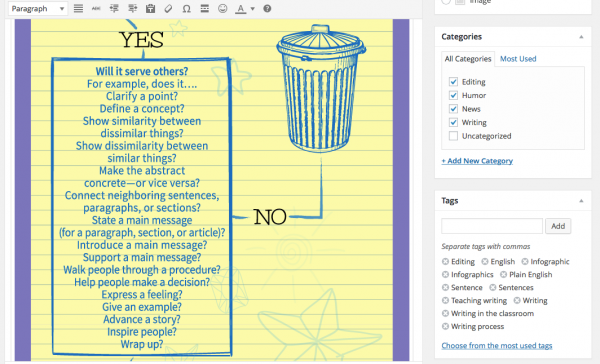Open the text color picker arrow
This screenshot has width=600, height=364.
click(x=253, y=8)
